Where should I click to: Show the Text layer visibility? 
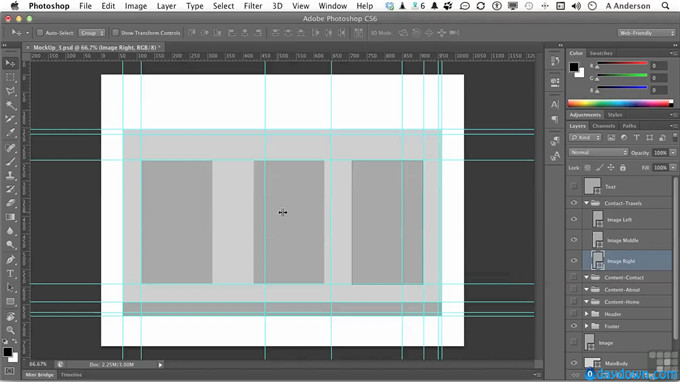coord(574,186)
